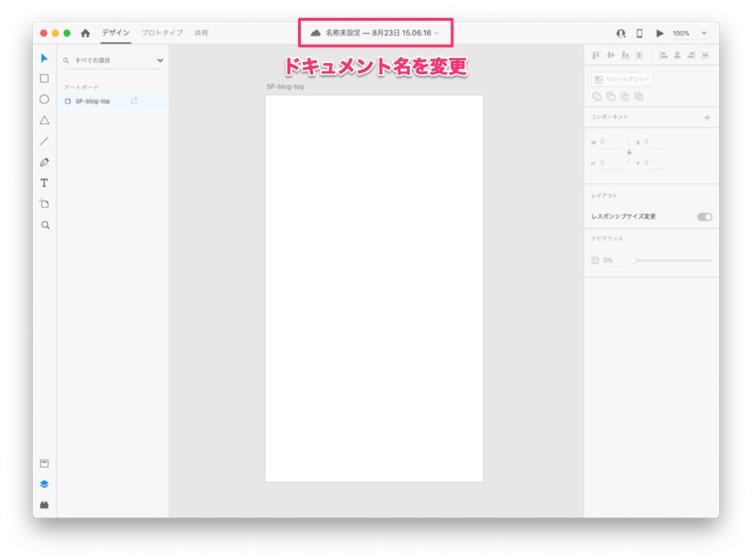Open the Layers panel icon
Viewport: 752px width, 560px height.
coord(44,485)
